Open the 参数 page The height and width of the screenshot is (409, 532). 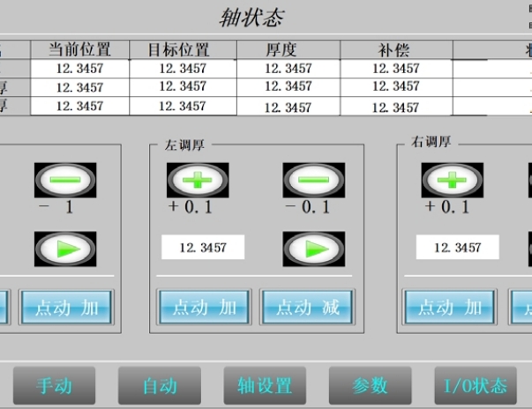(371, 385)
